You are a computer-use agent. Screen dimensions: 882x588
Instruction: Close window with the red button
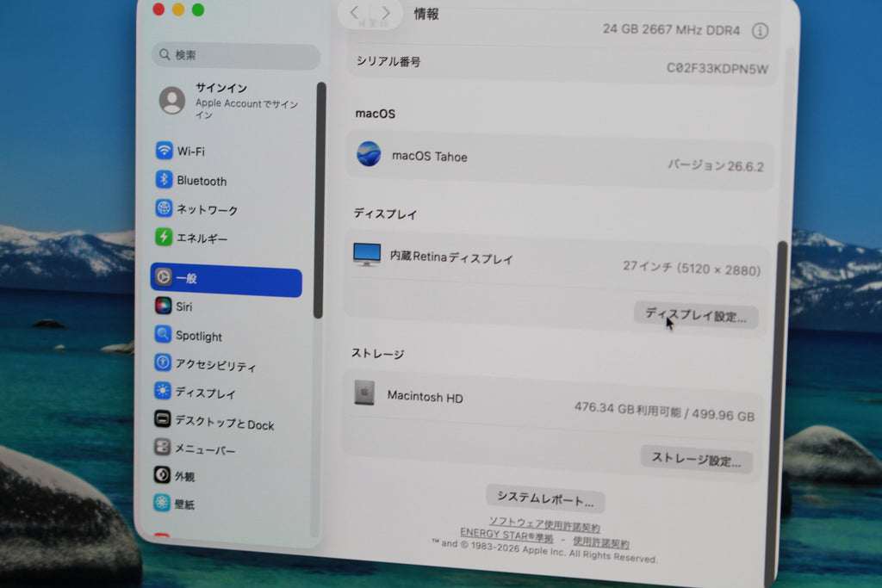158,9
